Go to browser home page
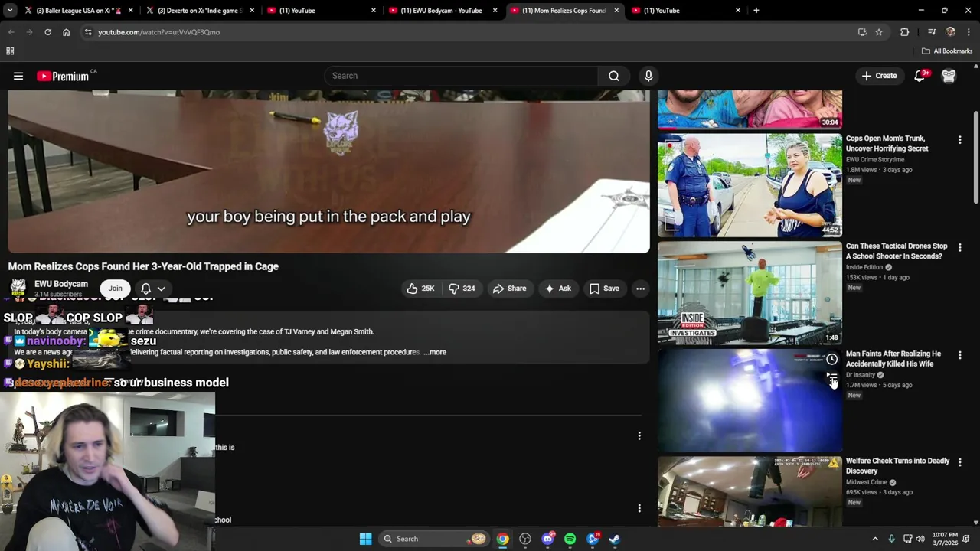Screen dimensions: 980x551 tap(66, 32)
